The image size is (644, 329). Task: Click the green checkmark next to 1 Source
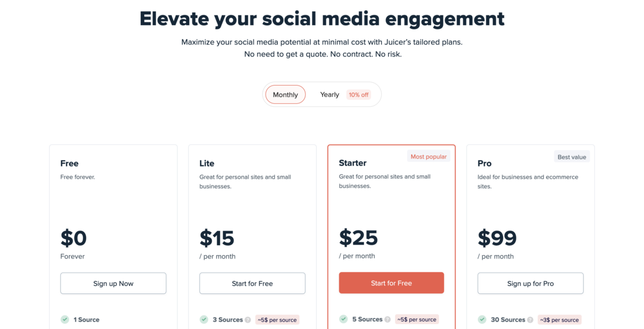click(65, 320)
